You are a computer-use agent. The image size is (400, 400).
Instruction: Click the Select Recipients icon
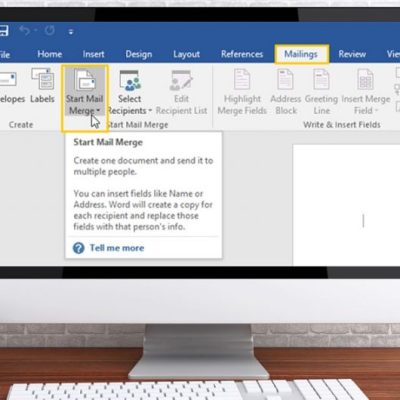pos(130,81)
